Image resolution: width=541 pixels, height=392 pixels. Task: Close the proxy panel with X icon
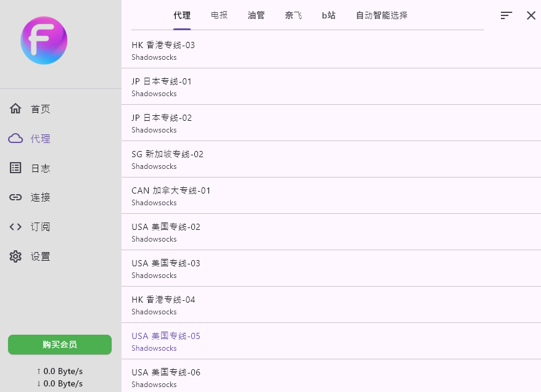531,15
